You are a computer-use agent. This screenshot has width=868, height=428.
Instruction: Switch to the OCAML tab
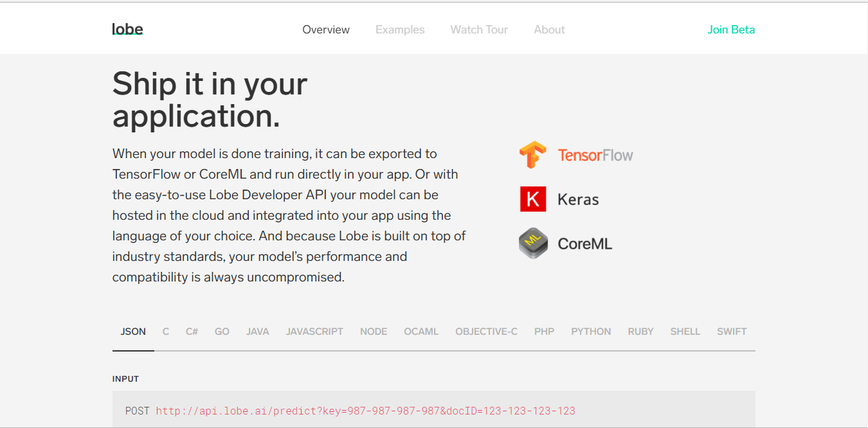coord(421,332)
